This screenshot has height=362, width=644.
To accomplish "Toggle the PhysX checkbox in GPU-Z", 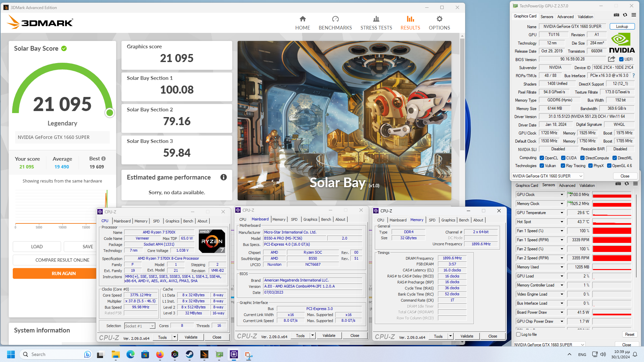I will pyautogui.click(x=590, y=166).
